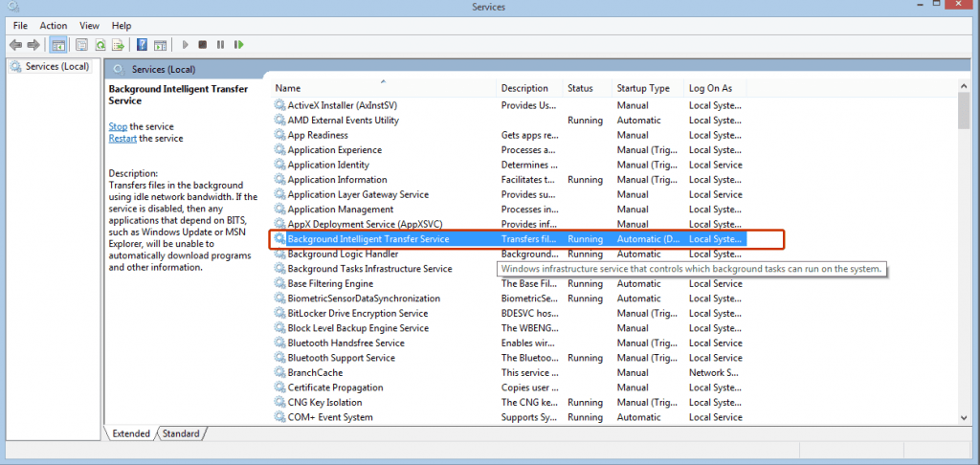Select Services (Local) in the console tree
The height and width of the screenshot is (465, 980).
tap(50, 66)
